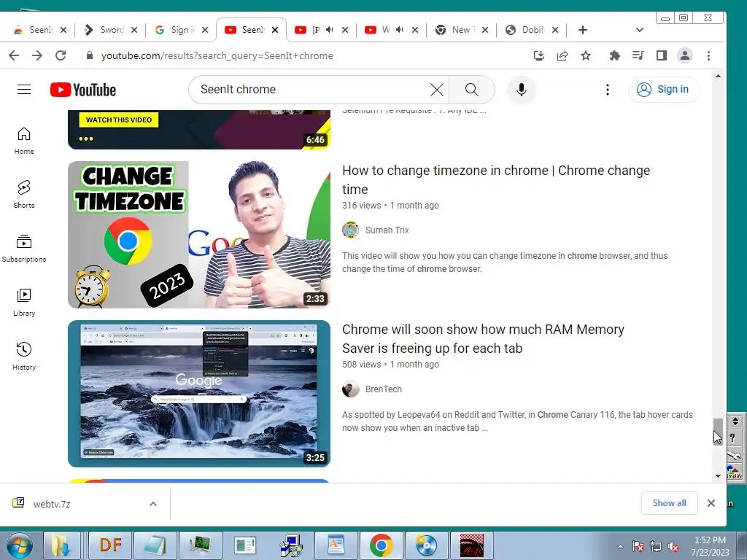Open Subscriptions in the sidebar

click(24, 249)
